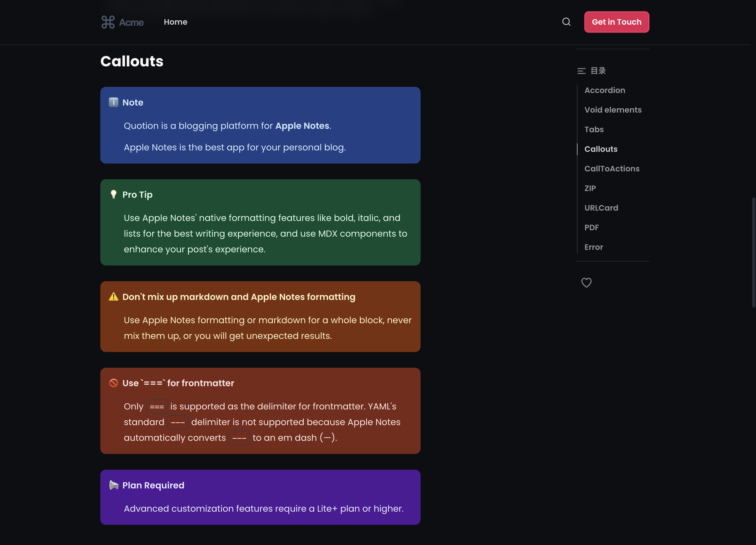Click the lightbulb icon beside Pro Tip
Viewport: 756px width, 545px height.
click(x=114, y=195)
